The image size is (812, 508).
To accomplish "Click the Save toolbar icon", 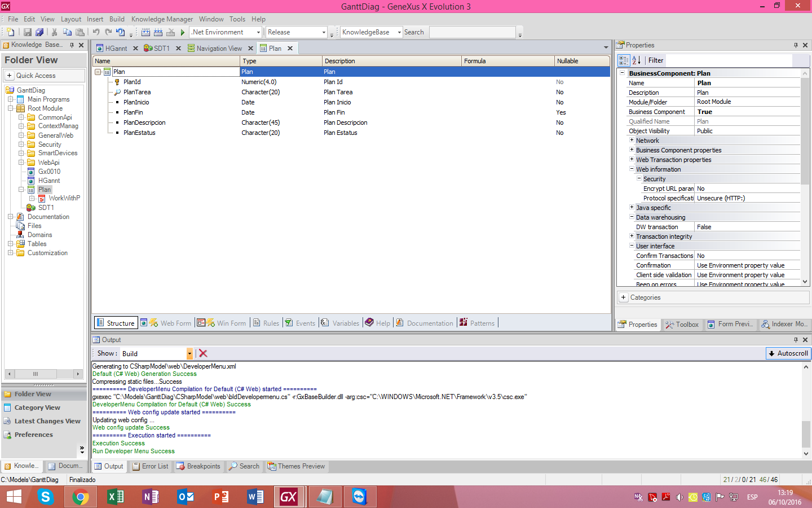I will pyautogui.click(x=27, y=32).
